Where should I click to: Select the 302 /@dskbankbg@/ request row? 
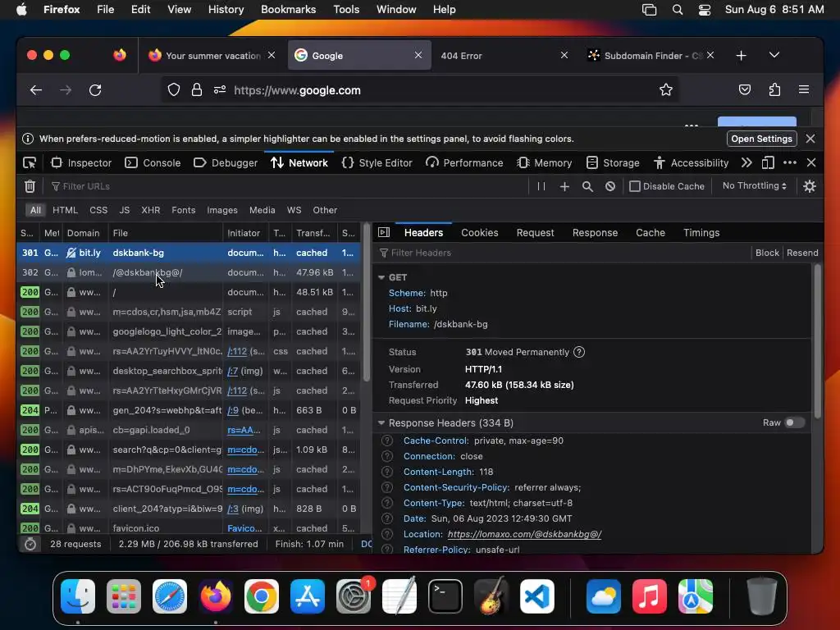pyautogui.click(x=189, y=272)
